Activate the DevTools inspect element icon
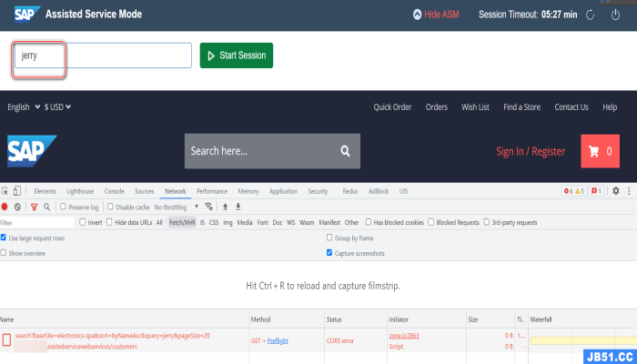Viewport: 637px width, 364px height. click(5, 191)
